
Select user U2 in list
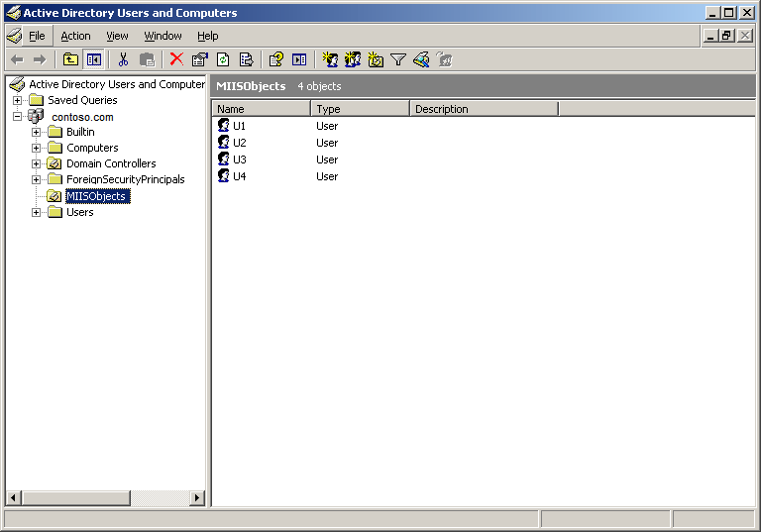(x=239, y=143)
